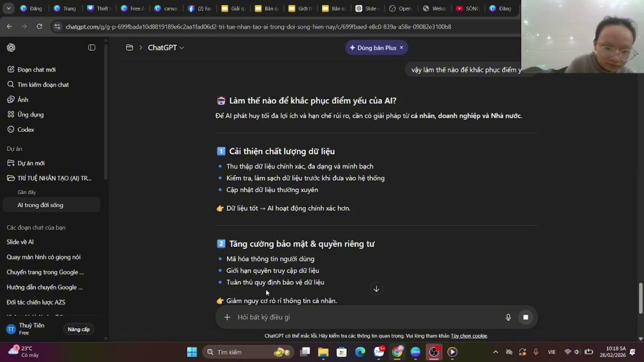This screenshot has height=362, width=644.
Task: Open Zalo from the taskbar
Action: click(x=379, y=352)
